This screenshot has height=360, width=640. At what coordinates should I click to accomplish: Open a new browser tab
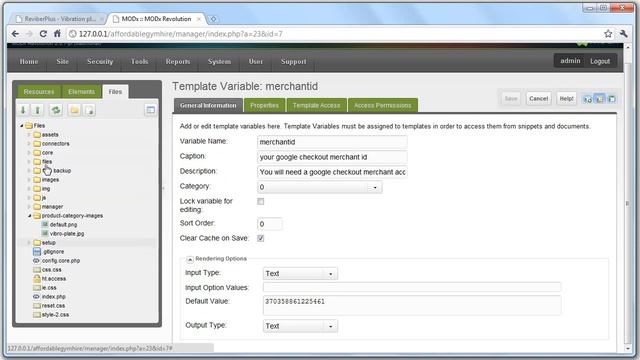click(x=213, y=19)
